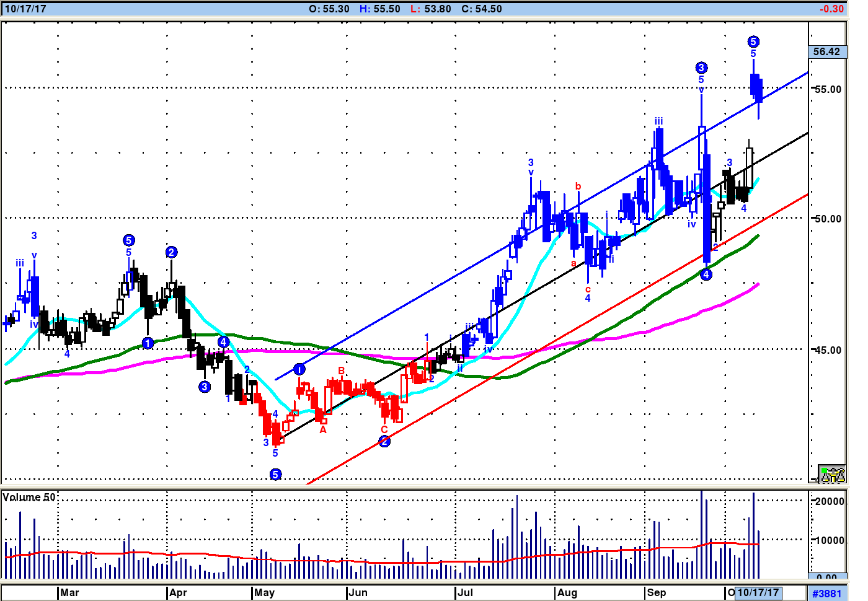
Task: Click the -0.30 change value in header
Action: click(831, 9)
